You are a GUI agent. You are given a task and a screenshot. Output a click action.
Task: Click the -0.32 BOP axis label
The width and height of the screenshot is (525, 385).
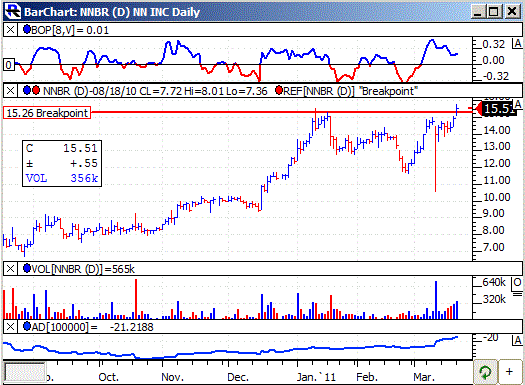[x=496, y=76]
